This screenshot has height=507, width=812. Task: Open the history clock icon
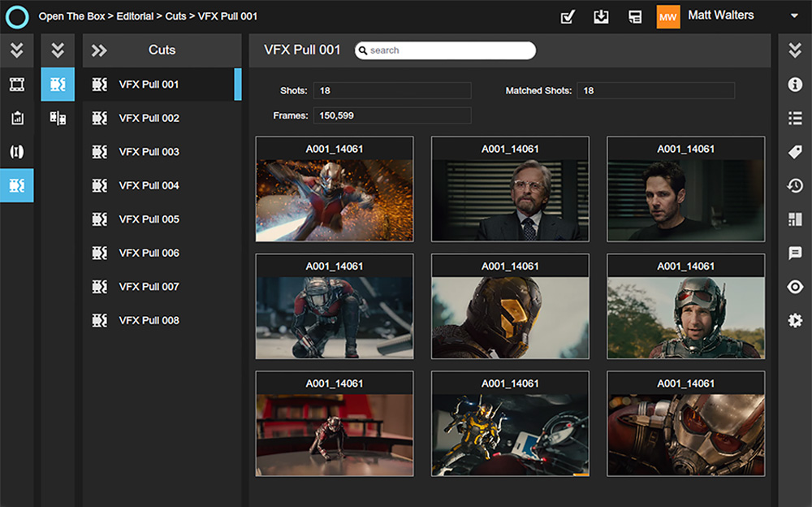coord(795,186)
